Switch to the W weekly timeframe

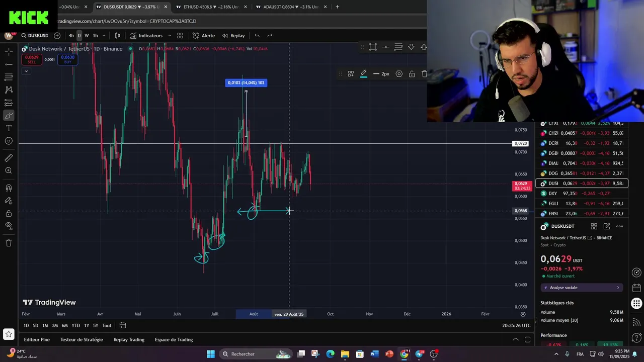pyautogui.click(x=87, y=36)
